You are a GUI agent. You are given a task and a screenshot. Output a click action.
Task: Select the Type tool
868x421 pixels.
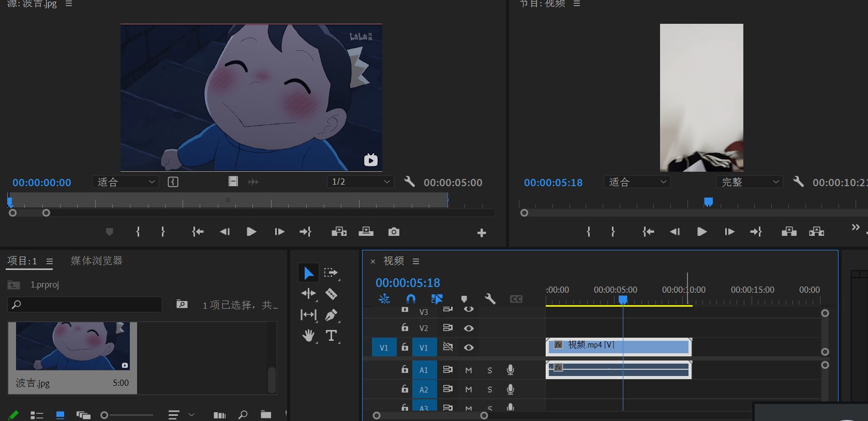point(331,336)
